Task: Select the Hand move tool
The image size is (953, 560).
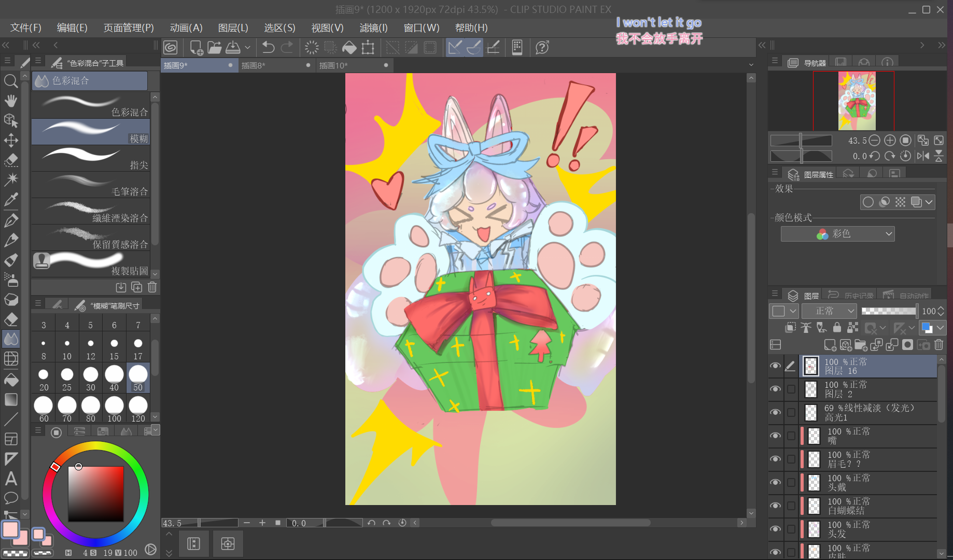Action: (11, 101)
